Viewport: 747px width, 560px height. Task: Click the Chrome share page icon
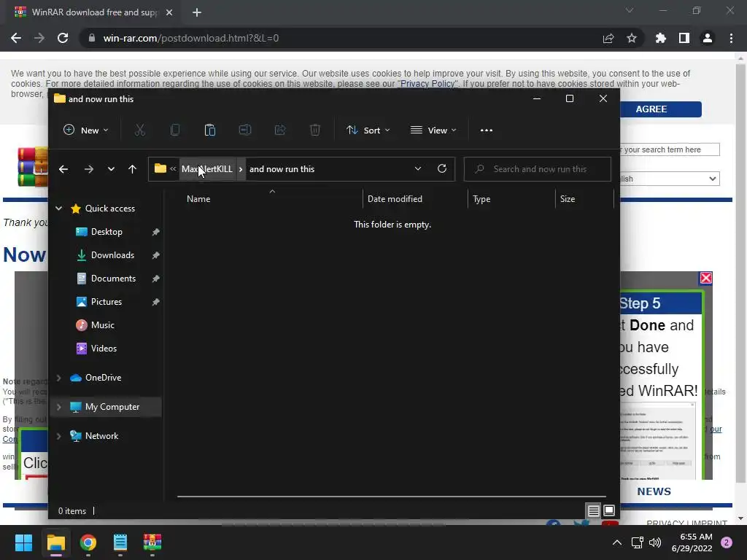pyautogui.click(x=608, y=38)
